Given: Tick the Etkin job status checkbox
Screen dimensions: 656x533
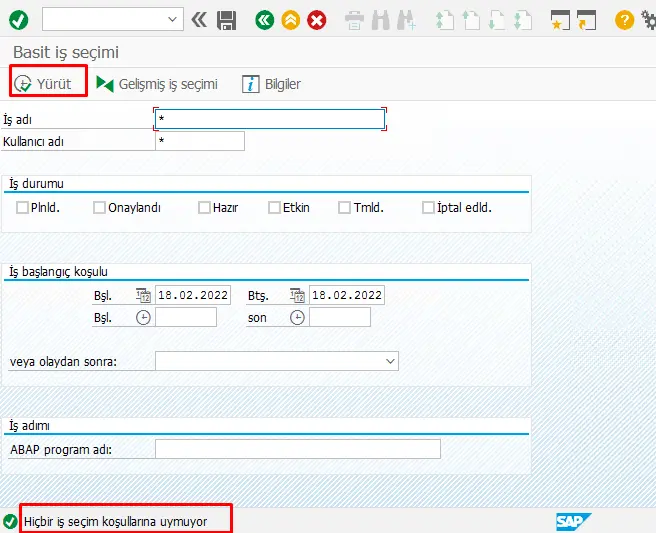Looking at the screenshot, I should 275,208.
